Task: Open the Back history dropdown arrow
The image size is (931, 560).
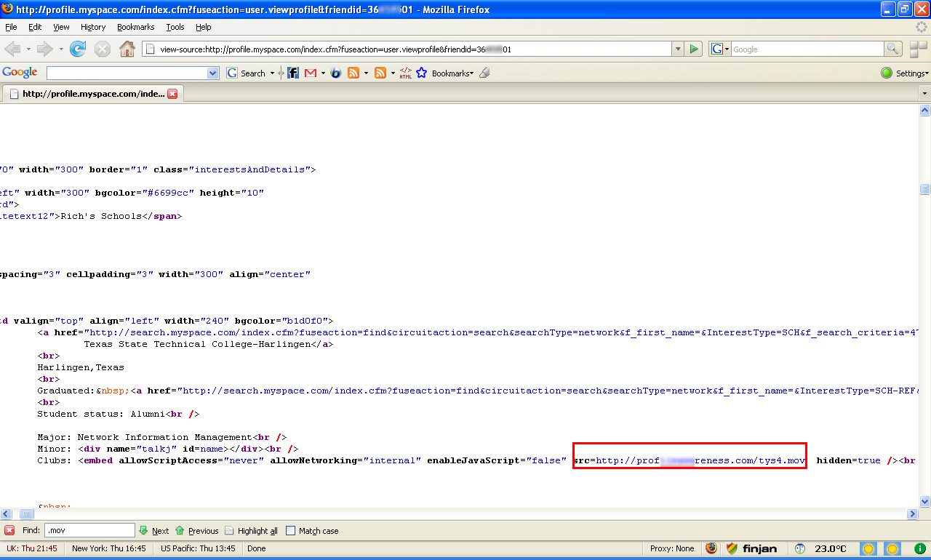Action: 29,49
